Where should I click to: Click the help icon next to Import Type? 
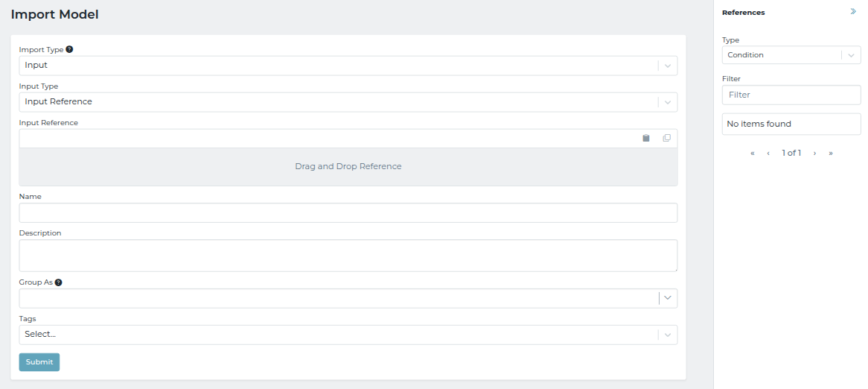click(x=69, y=49)
